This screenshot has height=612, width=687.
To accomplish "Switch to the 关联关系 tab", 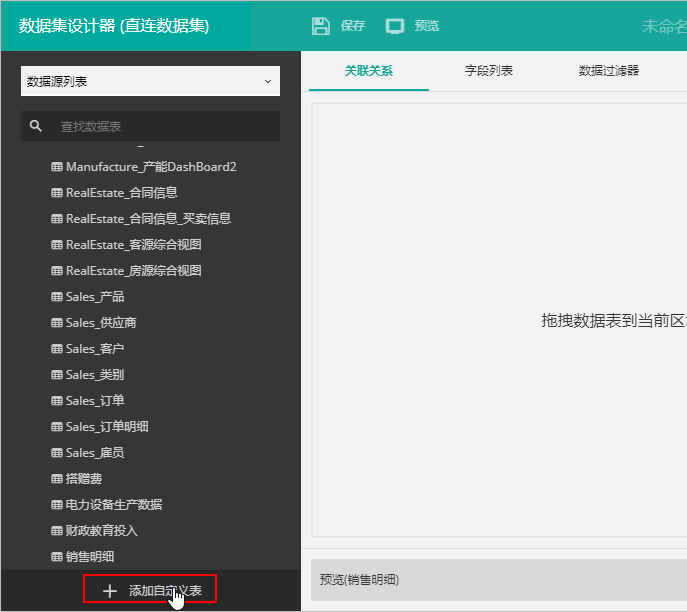I will 369,71.
